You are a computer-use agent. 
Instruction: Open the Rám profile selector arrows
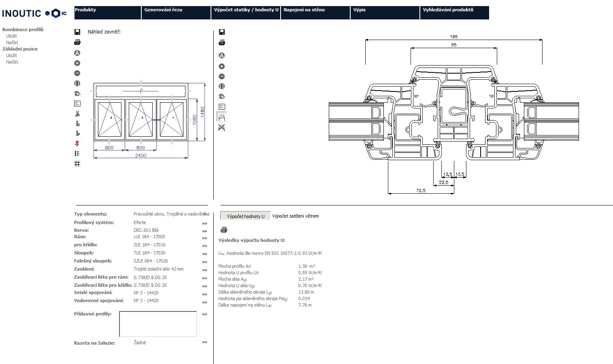[x=204, y=238]
